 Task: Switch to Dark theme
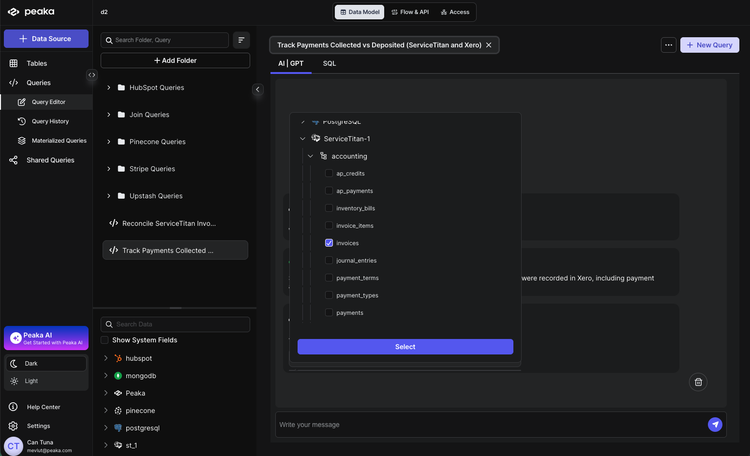tap(46, 364)
